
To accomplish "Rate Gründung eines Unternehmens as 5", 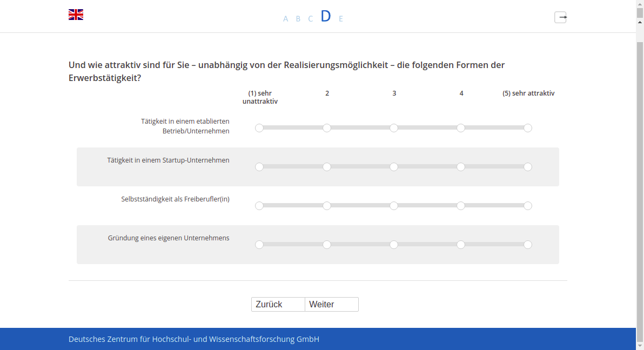I will point(528,245).
